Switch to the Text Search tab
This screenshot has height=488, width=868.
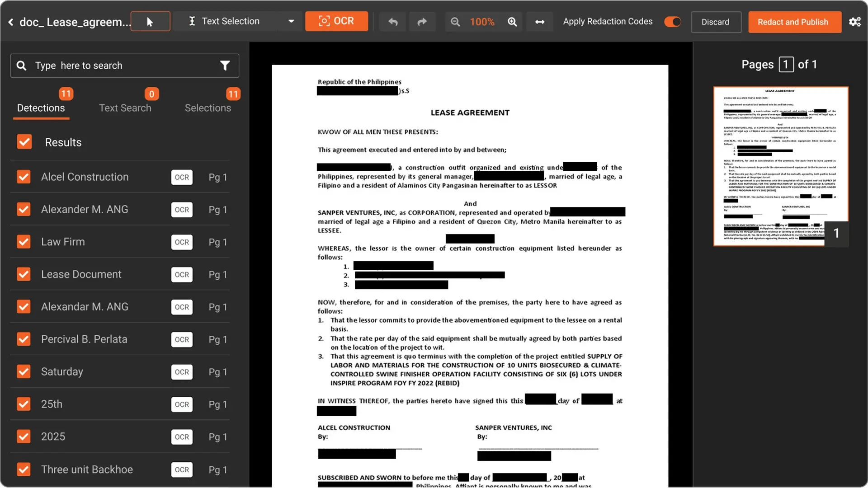coord(125,108)
